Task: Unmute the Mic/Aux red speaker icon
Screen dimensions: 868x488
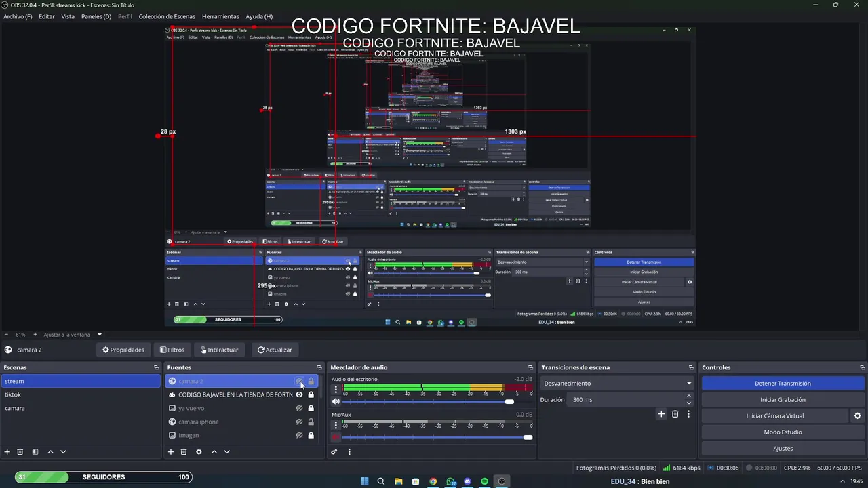Action: point(336,437)
